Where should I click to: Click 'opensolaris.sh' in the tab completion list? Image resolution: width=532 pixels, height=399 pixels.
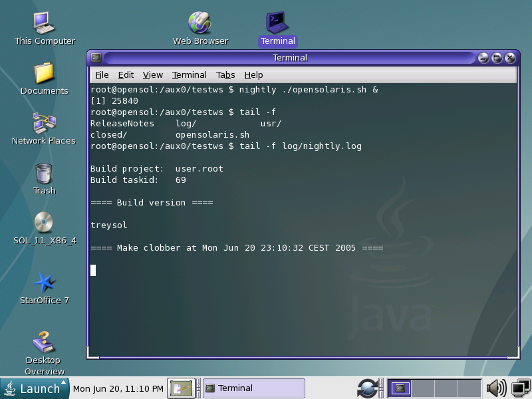coord(212,135)
